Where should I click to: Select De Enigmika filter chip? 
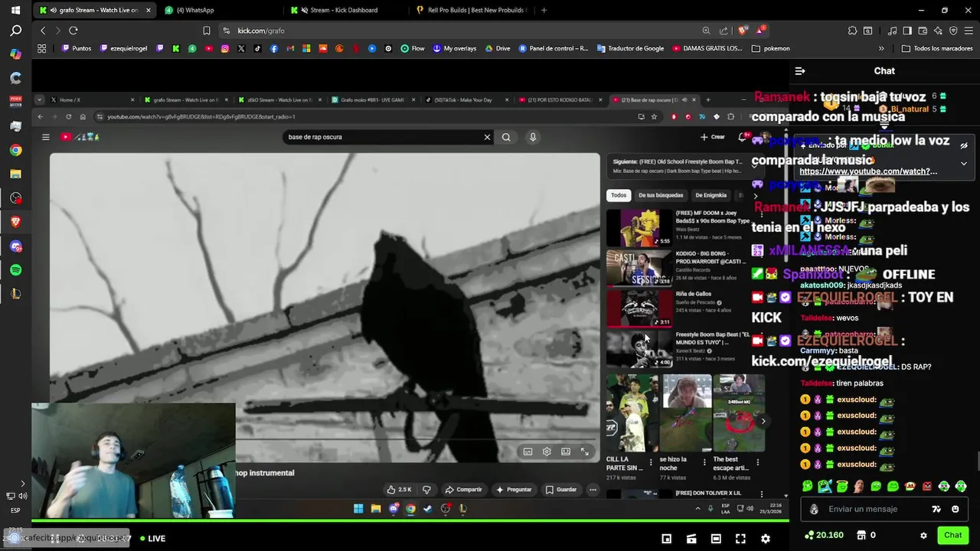click(710, 195)
